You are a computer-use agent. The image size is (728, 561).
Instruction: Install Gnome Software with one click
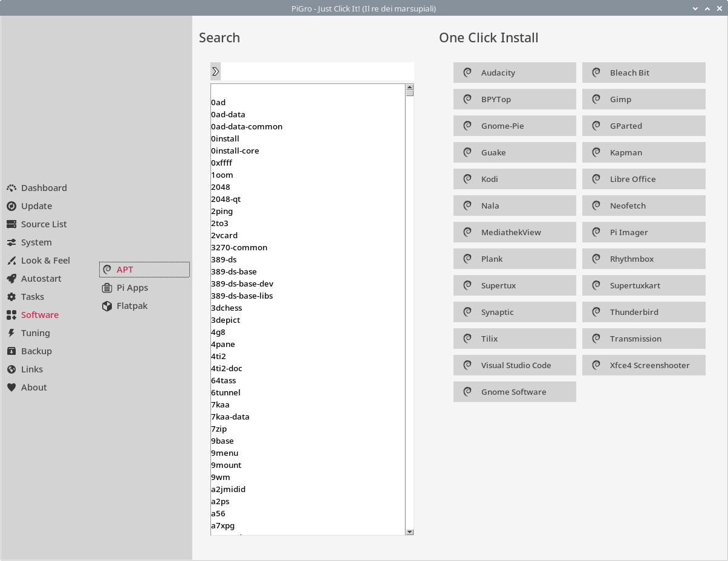(x=515, y=392)
